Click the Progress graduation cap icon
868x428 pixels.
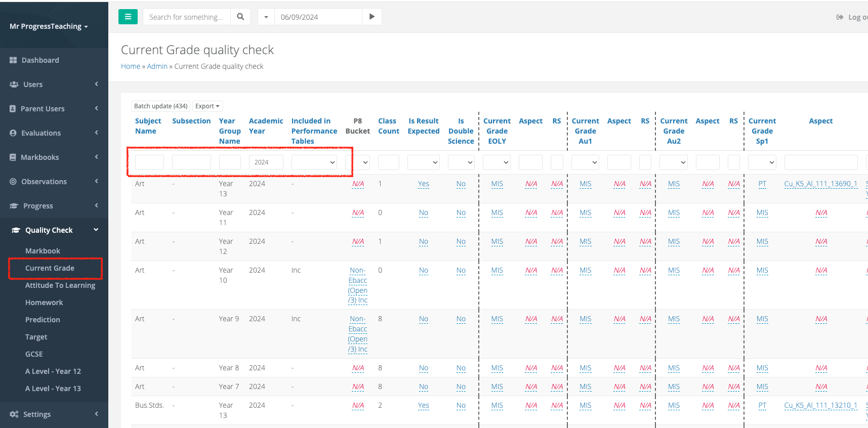14,206
